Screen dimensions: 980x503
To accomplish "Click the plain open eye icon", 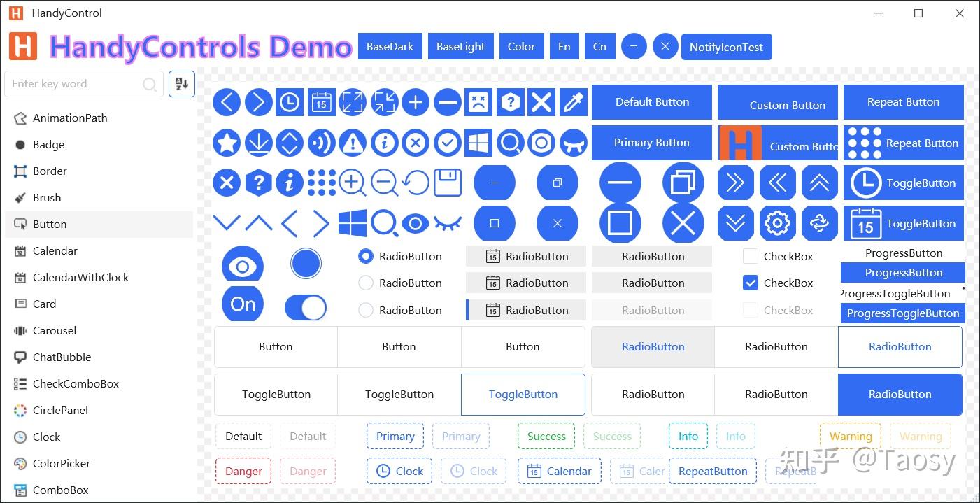I will point(416,223).
